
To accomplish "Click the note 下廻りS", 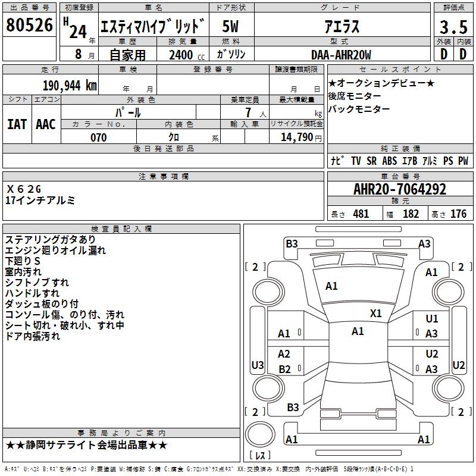I will 23,261.
